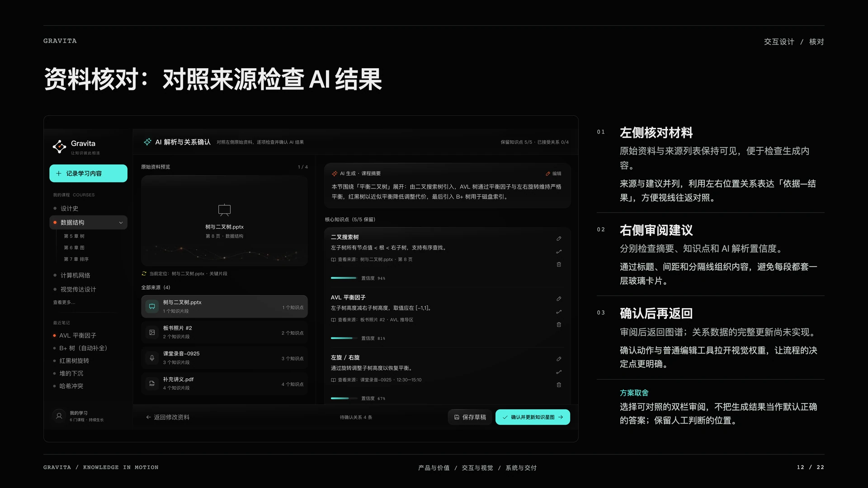The image size is (868, 488).
Task: Collapse the 数据结构 course chevron
Action: click(121, 223)
